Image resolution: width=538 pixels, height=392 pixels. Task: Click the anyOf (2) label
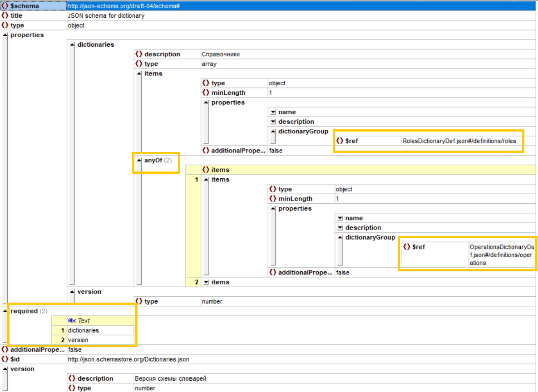click(158, 160)
